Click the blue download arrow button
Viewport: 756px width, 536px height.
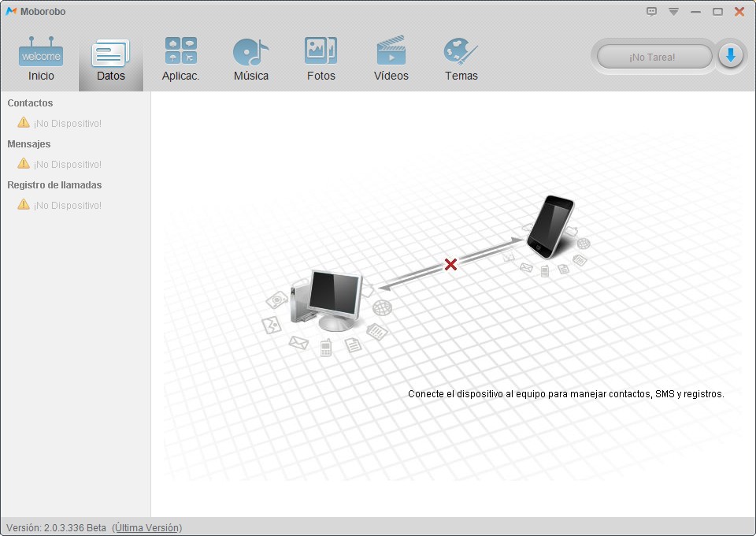pyautogui.click(x=731, y=57)
